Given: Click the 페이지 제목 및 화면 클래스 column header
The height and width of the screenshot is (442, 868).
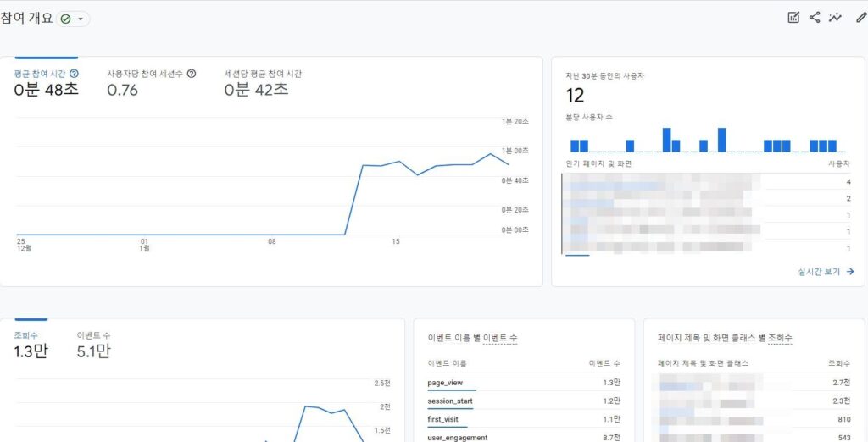Looking at the screenshot, I should pos(703,363).
